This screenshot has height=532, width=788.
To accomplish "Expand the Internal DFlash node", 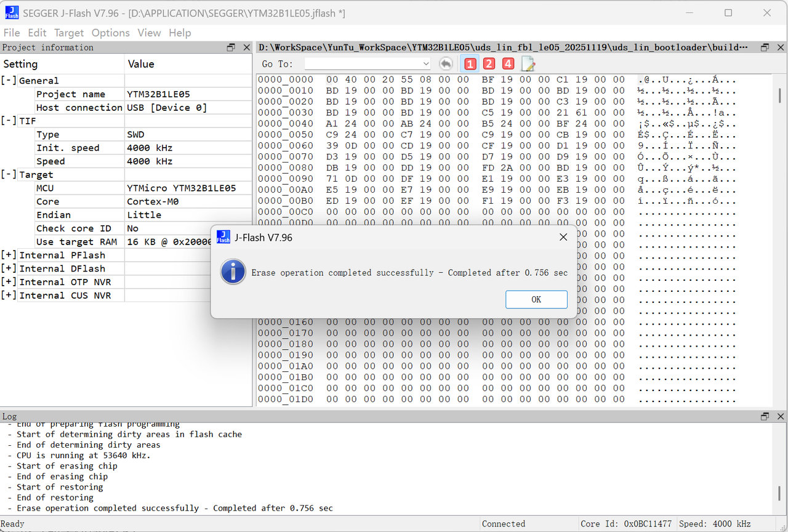I will tap(9, 269).
